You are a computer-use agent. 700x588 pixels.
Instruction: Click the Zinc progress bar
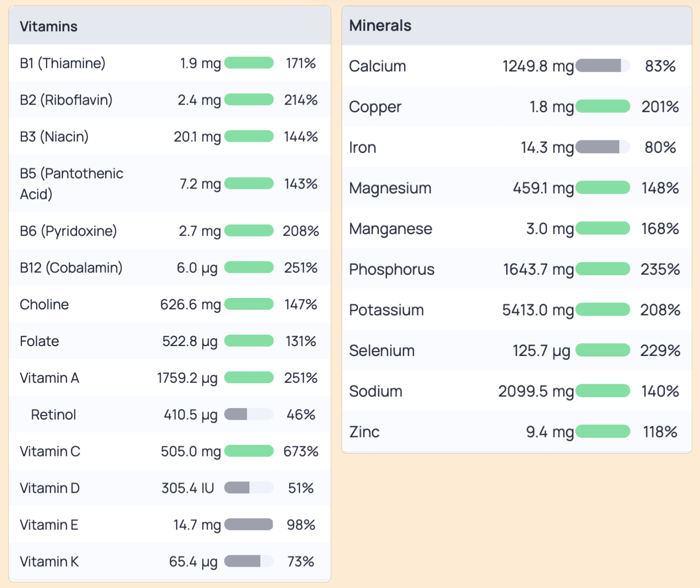click(x=603, y=432)
